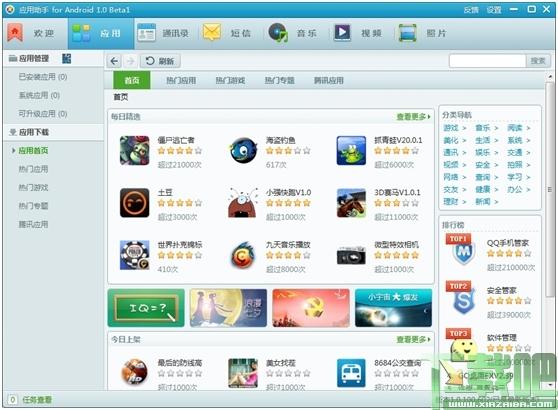Open the TOP1 QQ手机管家 shield icon
The height and width of the screenshot is (410, 558).
(464, 253)
